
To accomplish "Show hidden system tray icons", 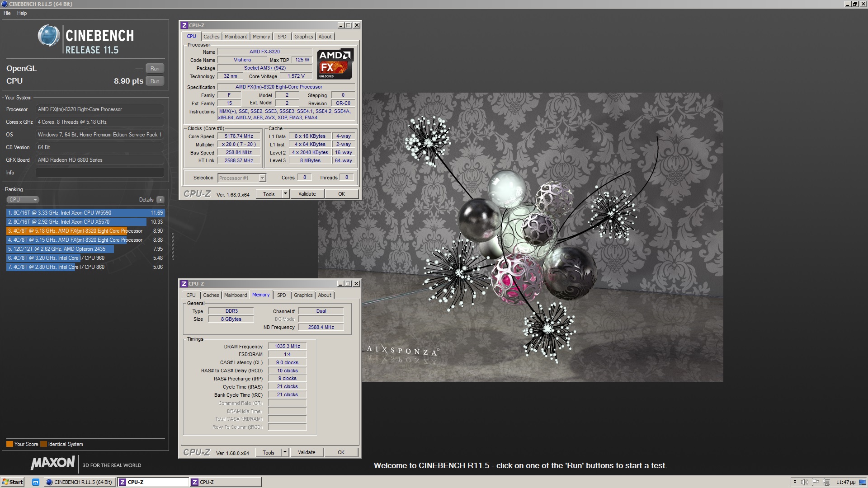I will (x=795, y=482).
